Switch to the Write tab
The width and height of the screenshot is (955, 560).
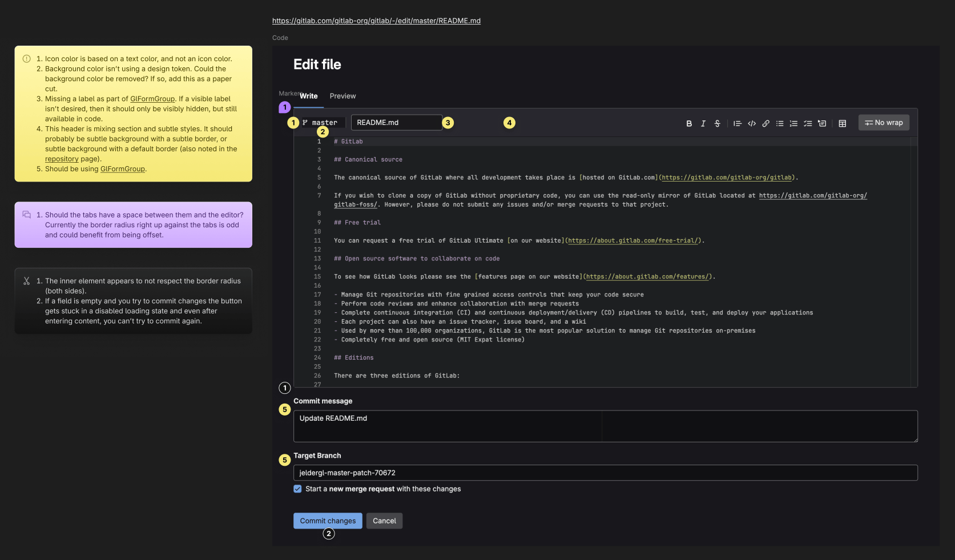tap(309, 96)
